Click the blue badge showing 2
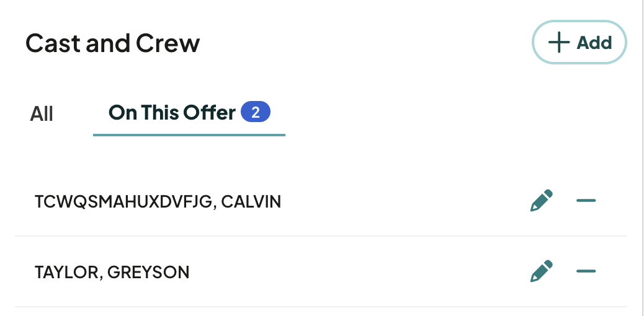The width and height of the screenshot is (644, 316). 256,112
